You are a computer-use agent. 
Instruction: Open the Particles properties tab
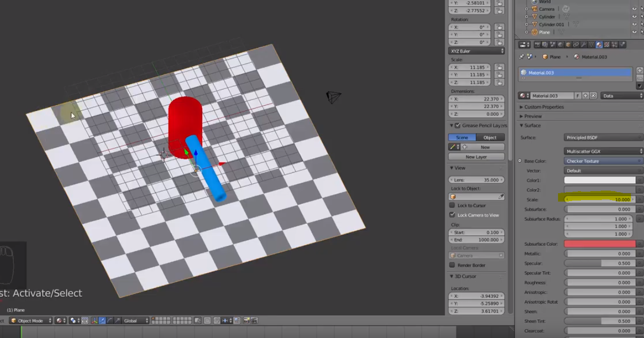[614, 45]
